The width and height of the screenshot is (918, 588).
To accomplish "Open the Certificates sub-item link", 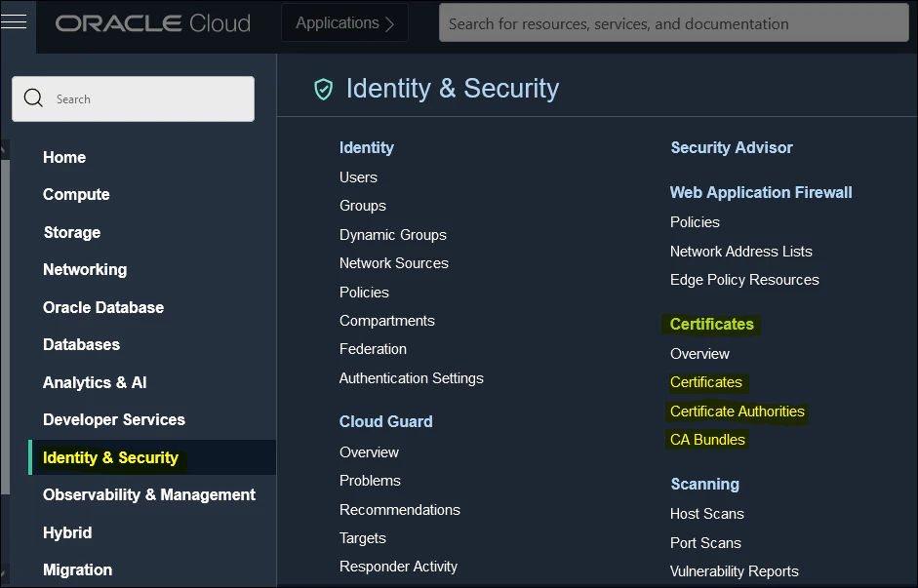I will (x=706, y=382).
